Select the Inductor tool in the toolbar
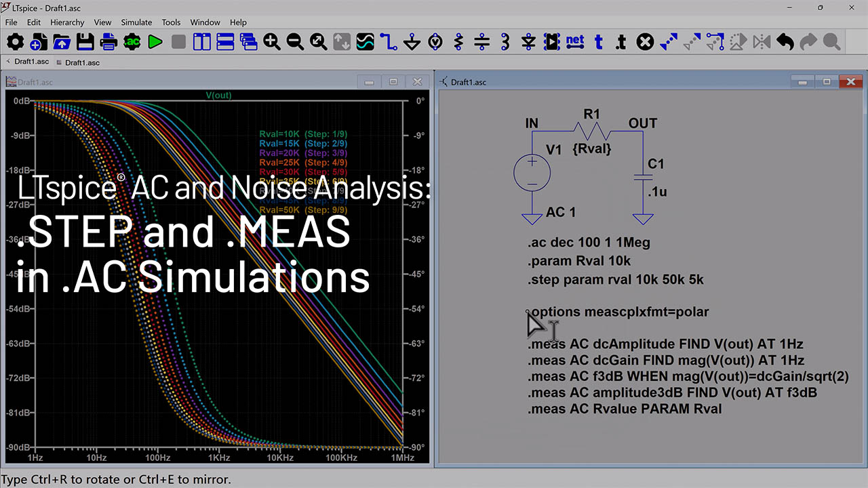Screen dimensions: 868x488 [505, 42]
